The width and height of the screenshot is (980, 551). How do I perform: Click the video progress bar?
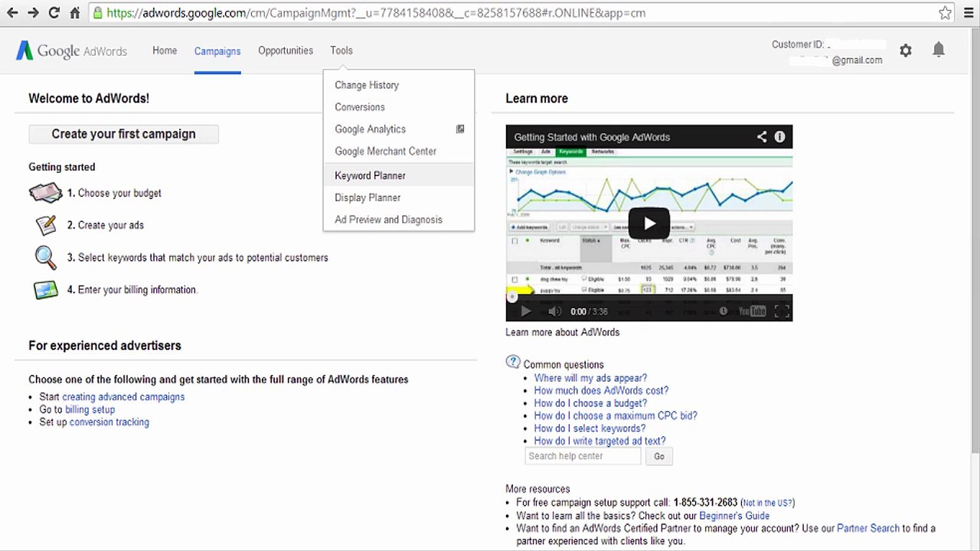648,297
